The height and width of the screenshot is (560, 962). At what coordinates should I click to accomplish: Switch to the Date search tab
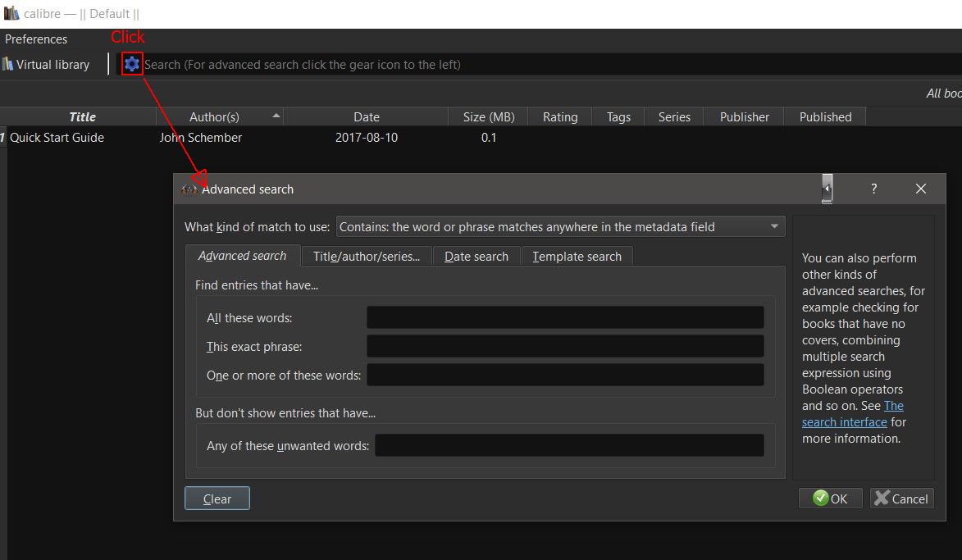tap(476, 257)
